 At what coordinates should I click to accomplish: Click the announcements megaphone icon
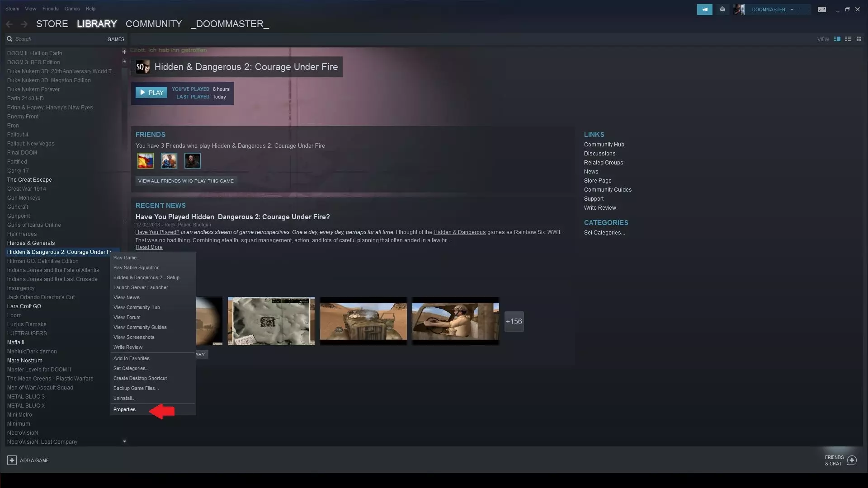(704, 9)
